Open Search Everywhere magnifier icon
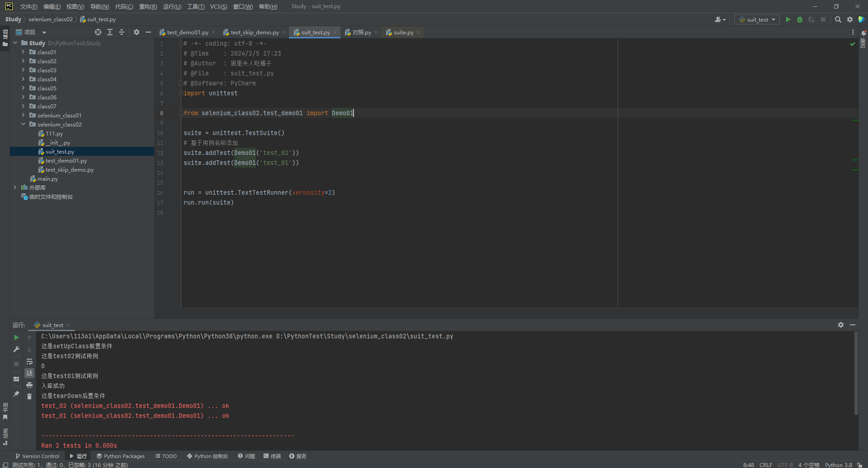Screen dimensions: 868x468 point(838,19)
